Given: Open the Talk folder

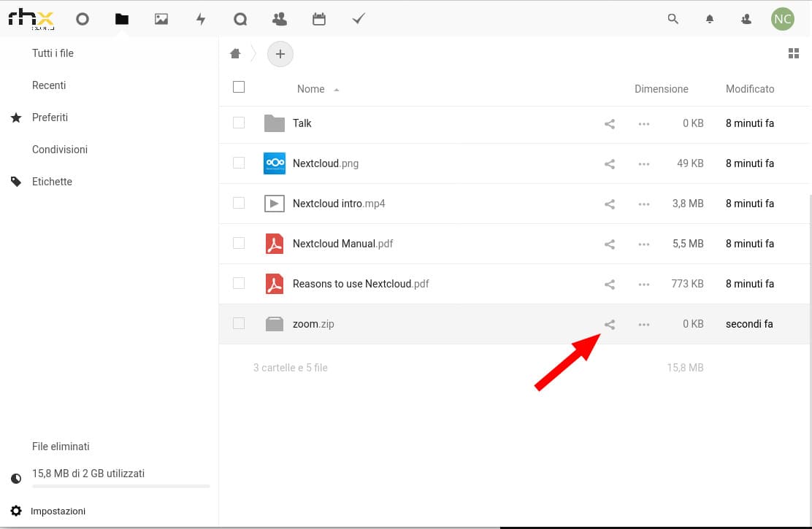Looking at the screenshot, I should 302,123.
